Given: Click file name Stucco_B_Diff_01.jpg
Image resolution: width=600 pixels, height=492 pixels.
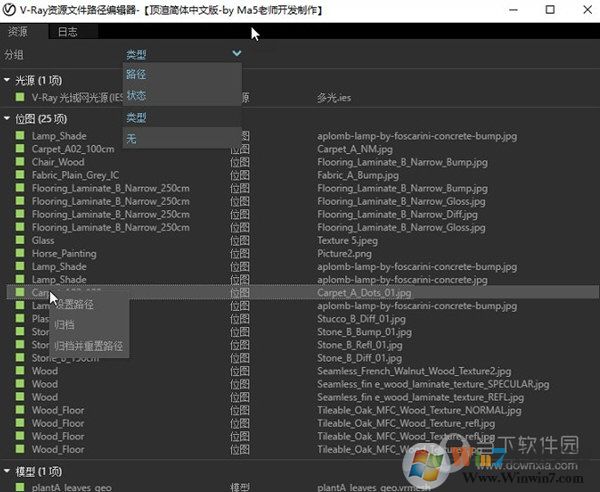Looking at the screenshot, I should [x=362, y=319].
